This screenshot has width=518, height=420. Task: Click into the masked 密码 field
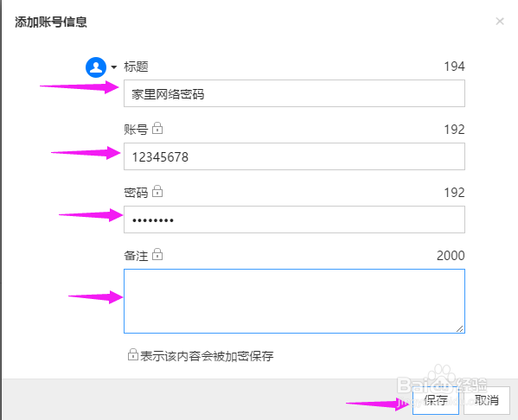coord(294,220)
